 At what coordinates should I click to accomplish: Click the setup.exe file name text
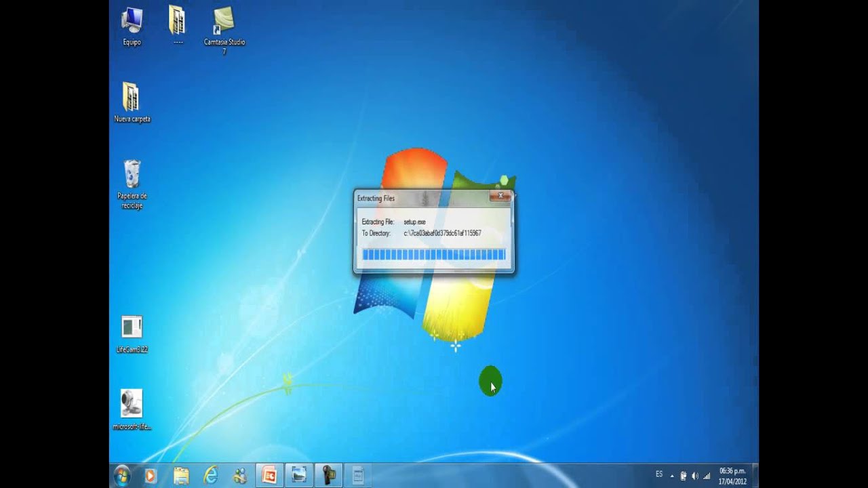tap(414, 222)
